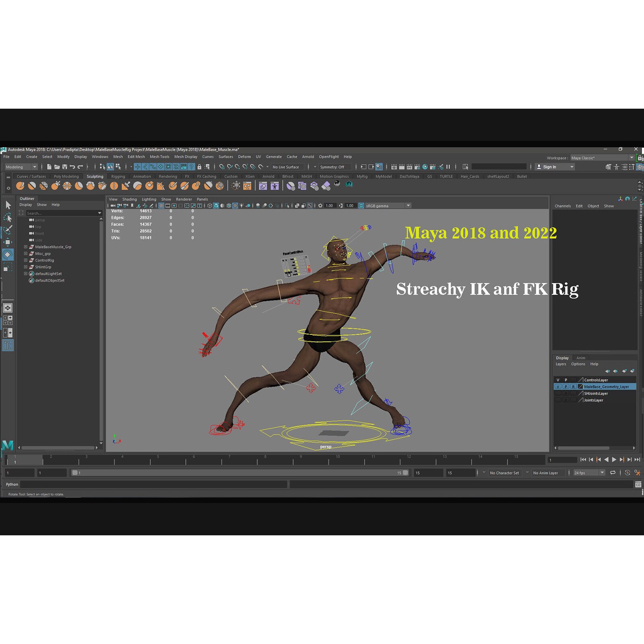
Task: Toggle playback P of ControlsLayer
Action: point(566,380)
